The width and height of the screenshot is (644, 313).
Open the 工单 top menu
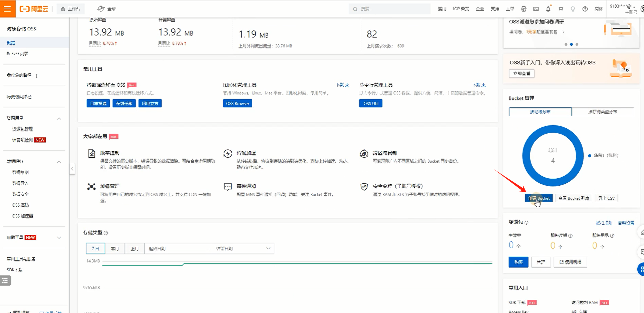click(x=510, y=9)
